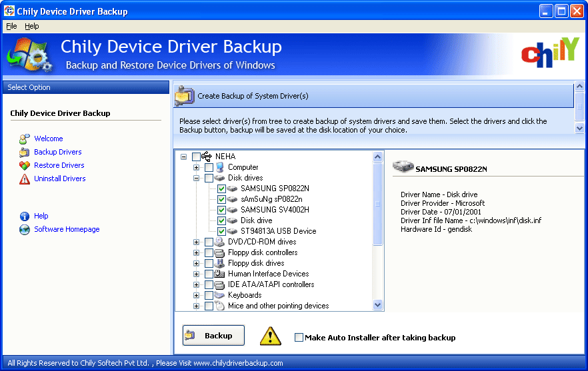Click the Backup button
The image size is (588, 371).
click(213, 336)
